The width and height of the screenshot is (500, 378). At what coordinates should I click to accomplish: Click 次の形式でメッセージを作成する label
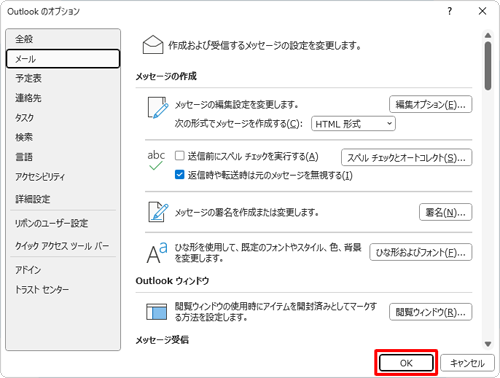point(239,124)
